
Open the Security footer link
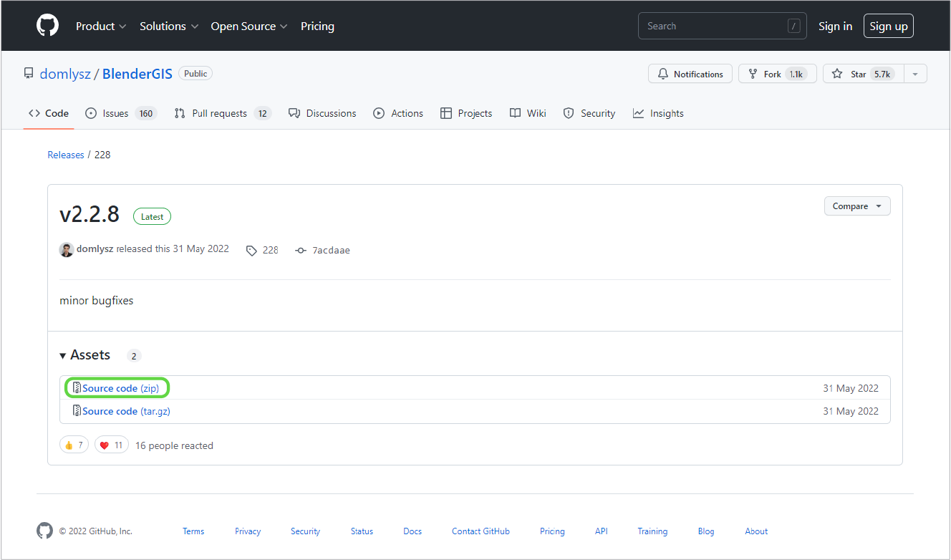[305, 531]
